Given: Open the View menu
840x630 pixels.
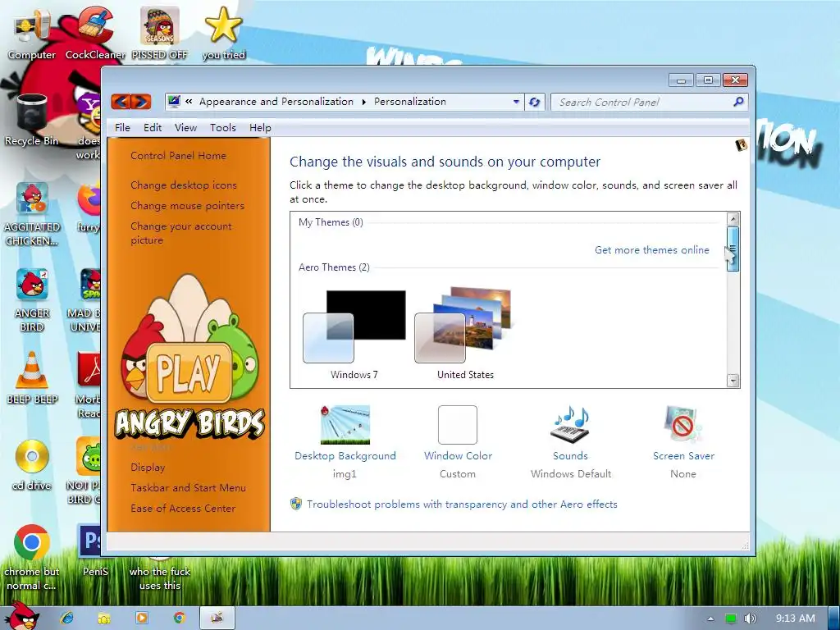Looking at the screenshot, I should coord(185,127).
